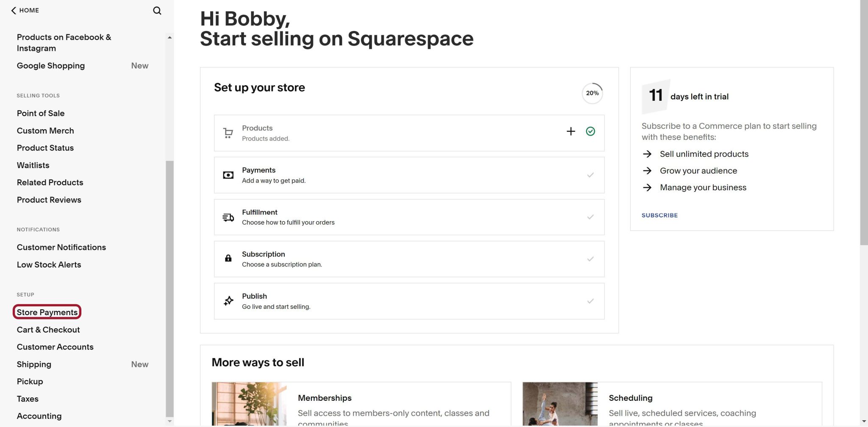This screenshot has height=427, width=868.
Task: Open Customer Notifications
Action: coord(61,247)
